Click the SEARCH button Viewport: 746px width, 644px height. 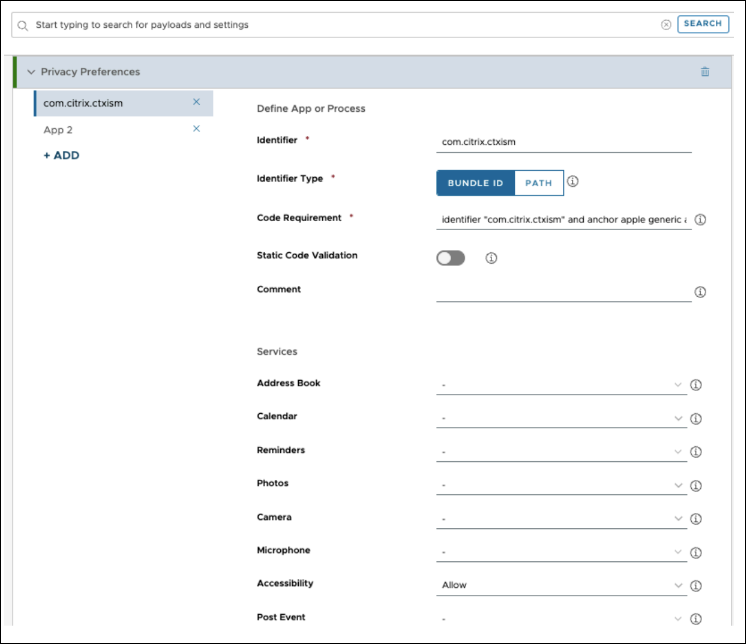pyautogui.click(x=703, y=24)
